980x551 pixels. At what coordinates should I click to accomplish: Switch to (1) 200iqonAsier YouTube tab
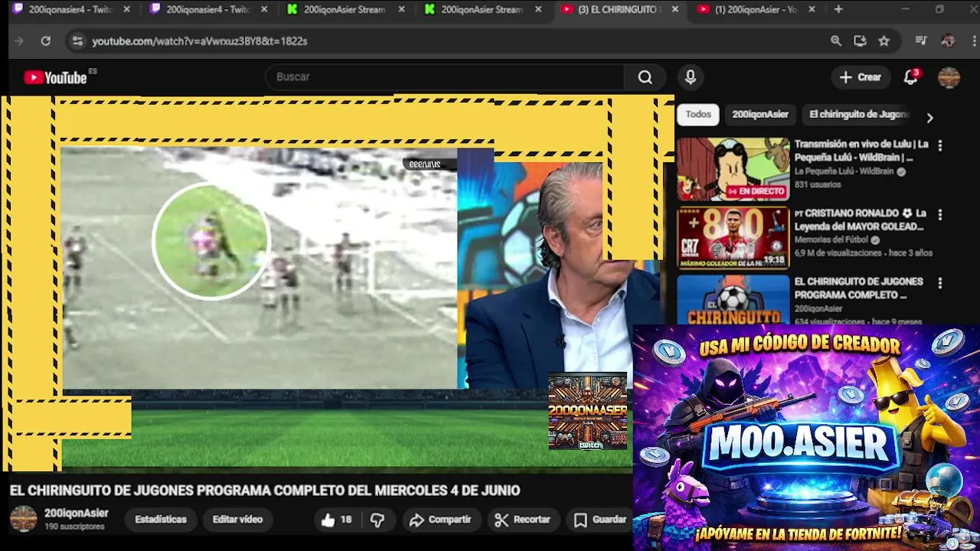pos(754,9)
